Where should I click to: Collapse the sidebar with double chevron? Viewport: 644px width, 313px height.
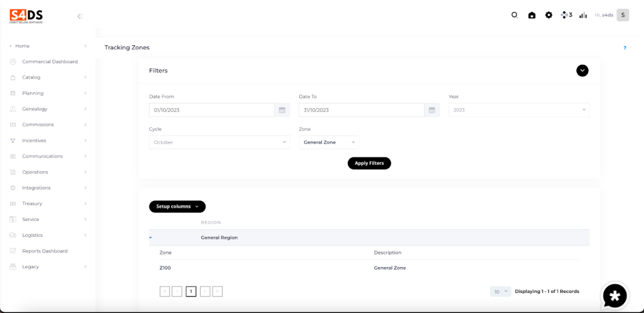coord(80,16)
